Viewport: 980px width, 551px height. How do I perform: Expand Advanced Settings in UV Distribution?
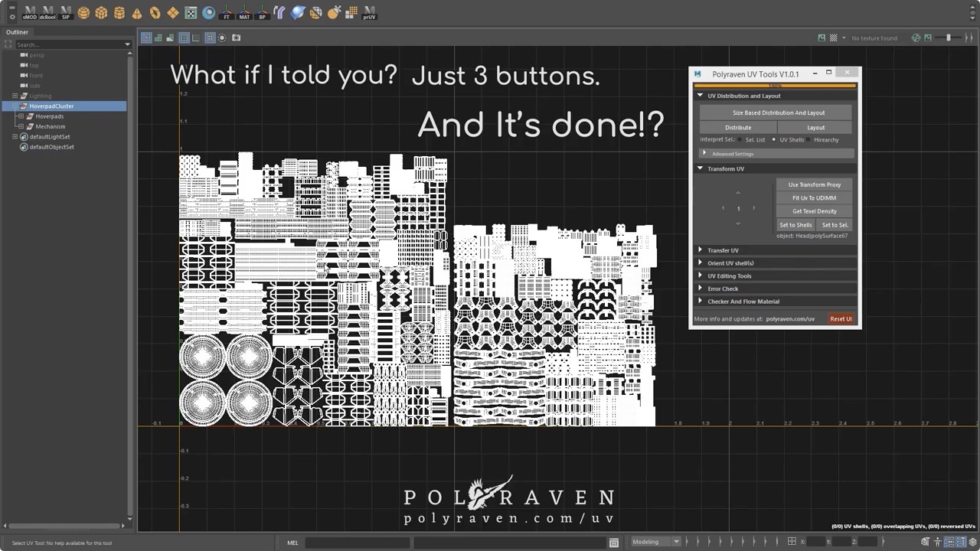tap(733, 153)
